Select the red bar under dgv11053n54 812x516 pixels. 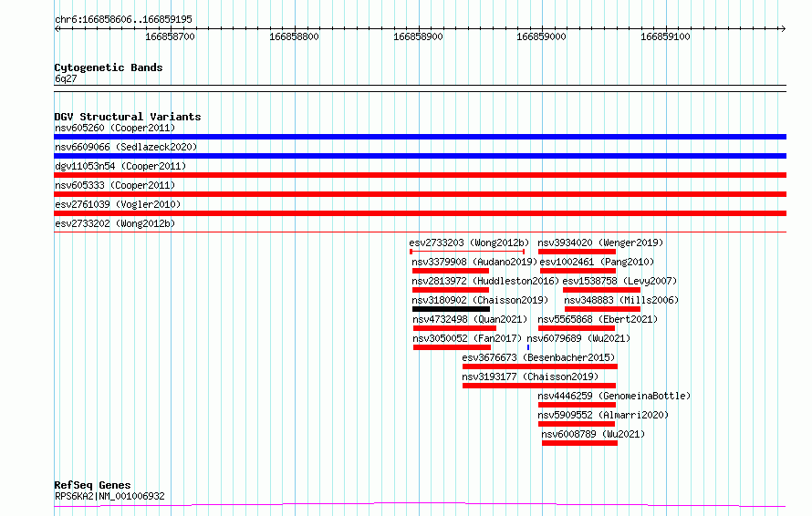click(420, 175)
